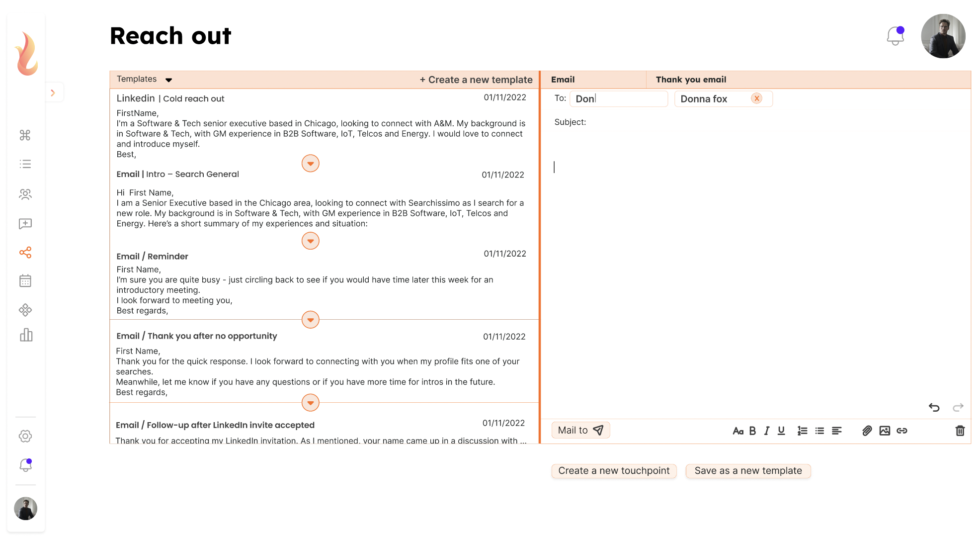Expand Thank you after no opportunity template

(310, 403)
